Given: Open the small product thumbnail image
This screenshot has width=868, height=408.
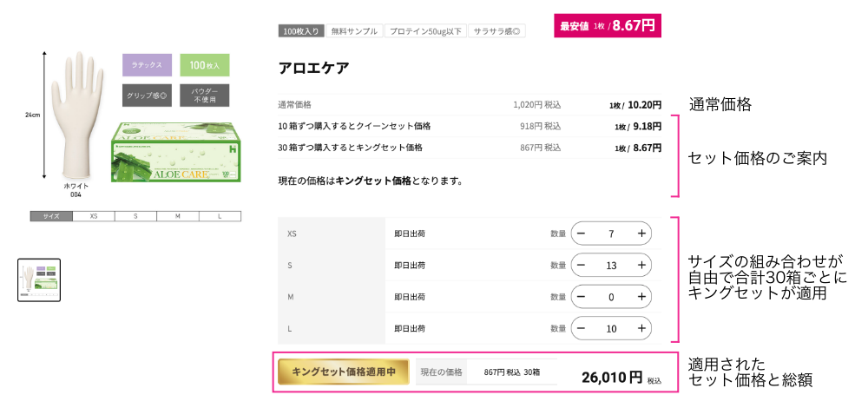Looking at the screenshot, I should point(39,280).
